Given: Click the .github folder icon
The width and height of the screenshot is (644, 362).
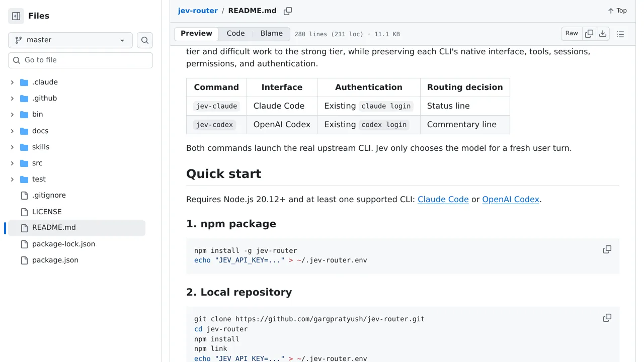Looking at the screenshot, I should click(x=24, y=99).
